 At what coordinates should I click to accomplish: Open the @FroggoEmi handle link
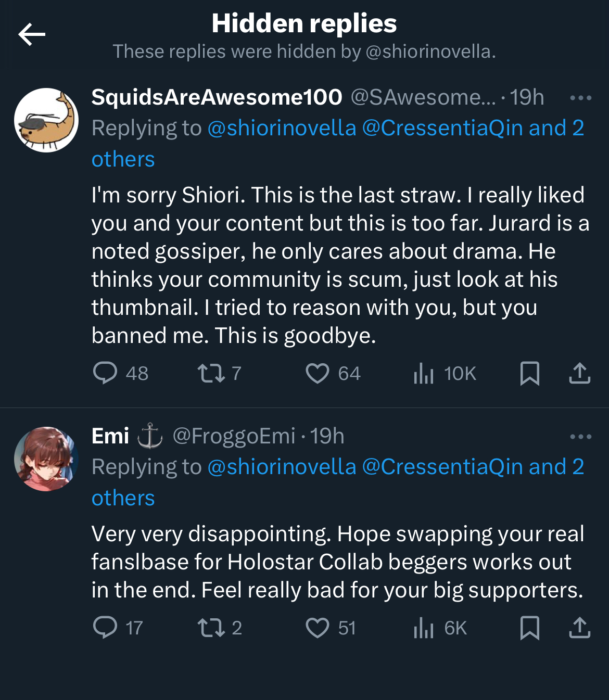click(x=234, y=436)
